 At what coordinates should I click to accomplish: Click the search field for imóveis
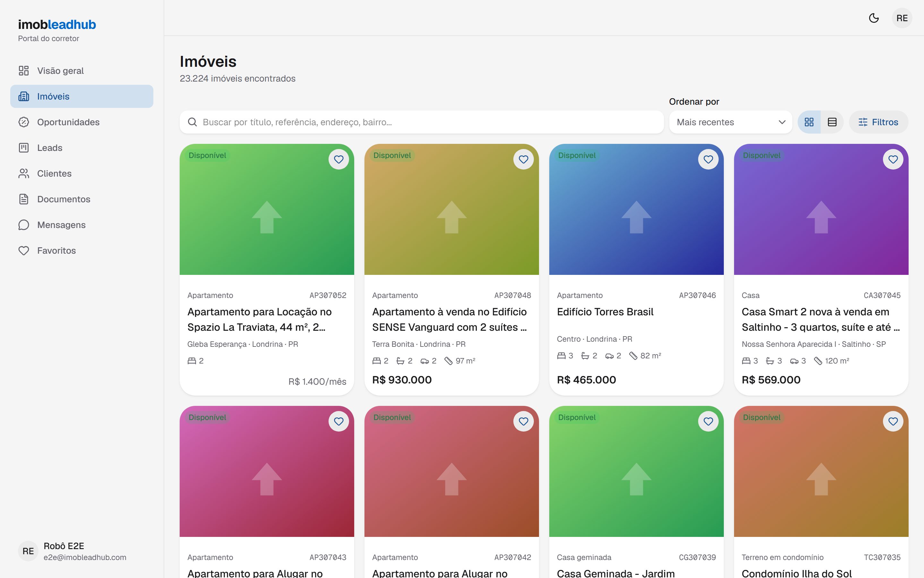tap(422, 122)
